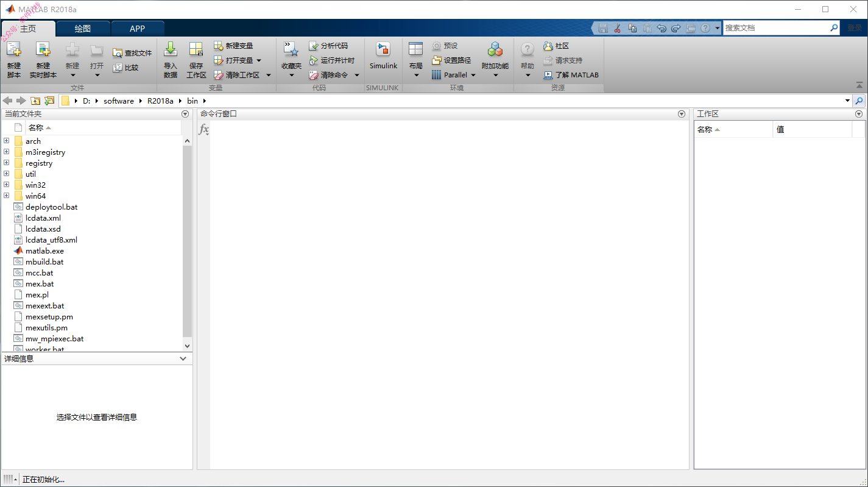Go back with the left navigation arrow
The height and width of the screenshot is (487, 868).
(x=7, y=101)
